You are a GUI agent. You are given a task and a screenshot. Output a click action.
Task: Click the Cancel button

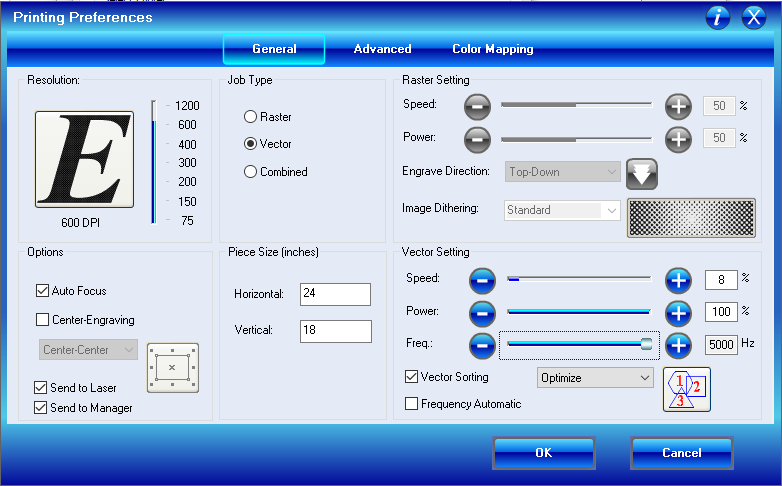[x=682, y=453]
